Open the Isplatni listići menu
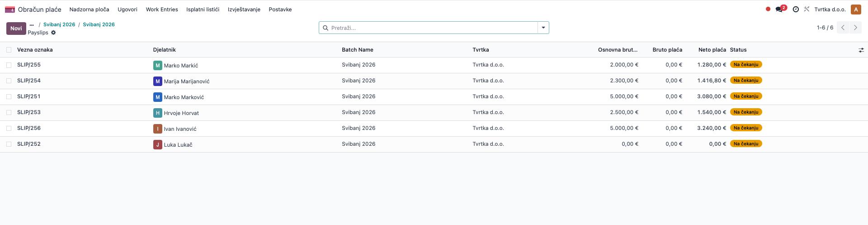This screenshot has width=868, height=225. 203,10
